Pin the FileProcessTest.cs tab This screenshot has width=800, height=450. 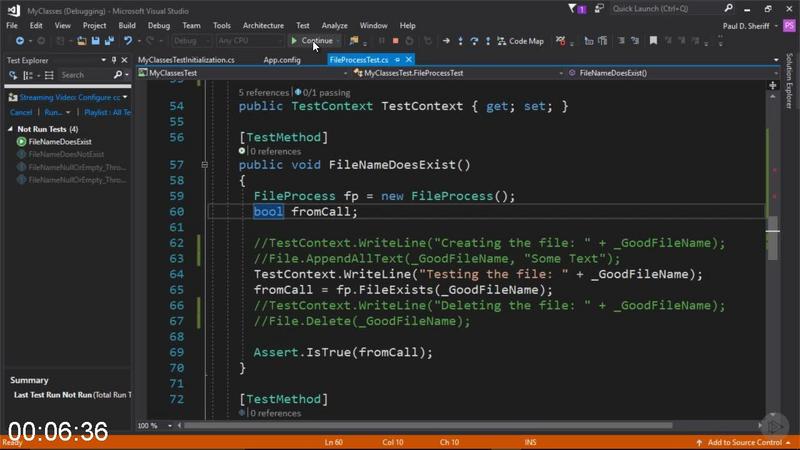click(397, 60)
